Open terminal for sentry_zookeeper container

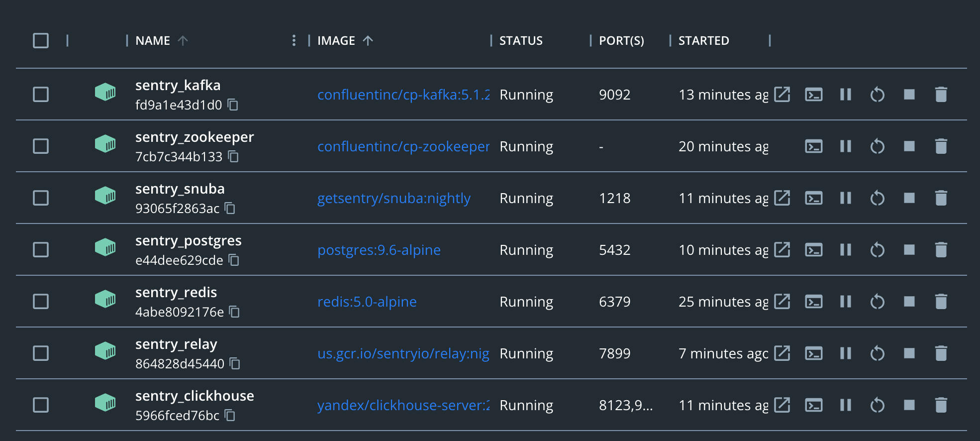pos(814,146)
